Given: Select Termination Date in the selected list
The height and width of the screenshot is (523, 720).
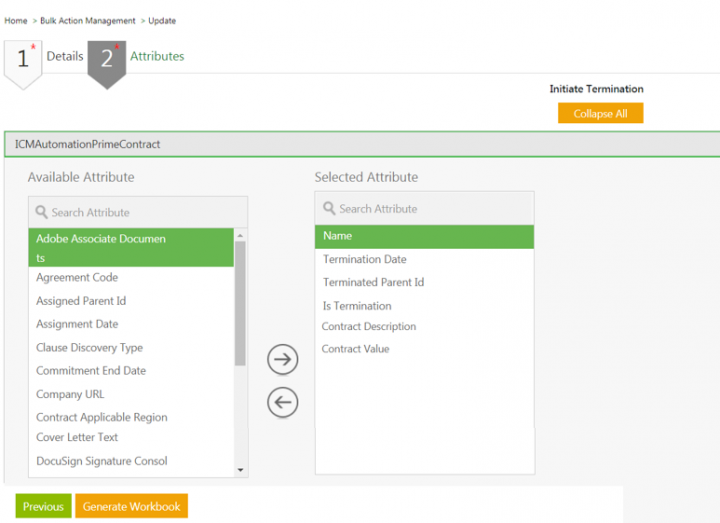Looking at the screenshot, I should point(364,259).
